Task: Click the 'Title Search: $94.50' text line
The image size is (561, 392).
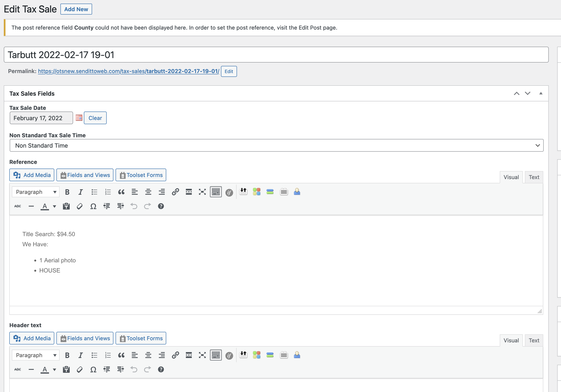Action: (49, 234)
